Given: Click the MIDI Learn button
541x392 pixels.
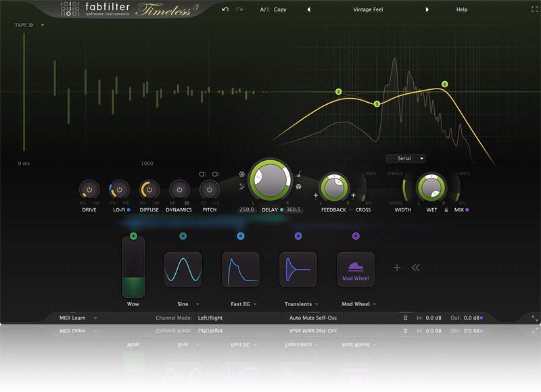Looking at the screenshot, I should [x=72, y=318].
